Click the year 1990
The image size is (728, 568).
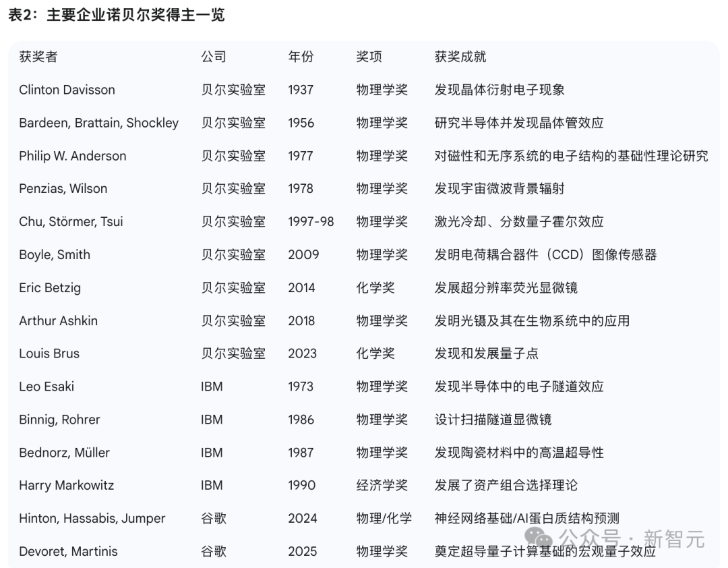pyautogui.click(x=302, y=485)
